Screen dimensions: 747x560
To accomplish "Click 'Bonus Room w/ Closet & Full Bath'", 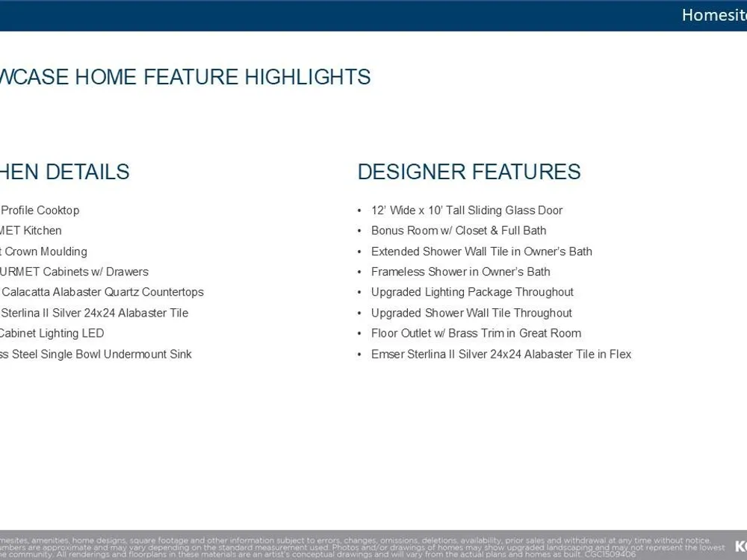I will point(459,231).
